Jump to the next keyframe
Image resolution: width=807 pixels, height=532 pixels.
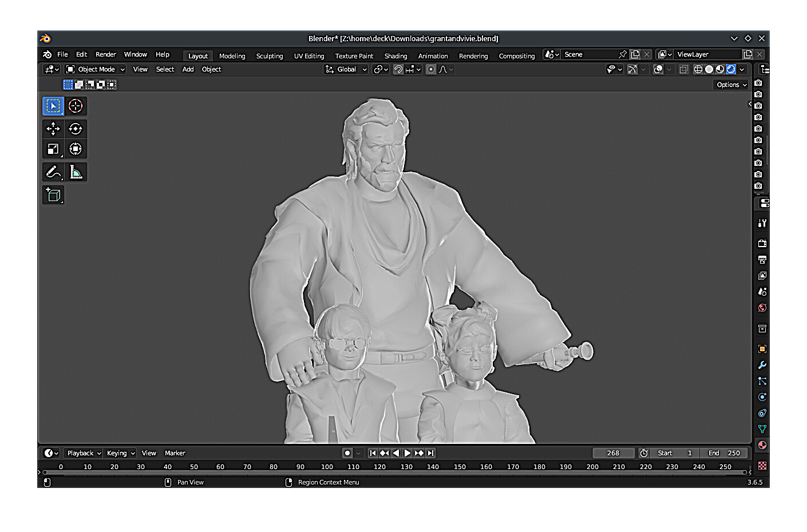[419, 453]
